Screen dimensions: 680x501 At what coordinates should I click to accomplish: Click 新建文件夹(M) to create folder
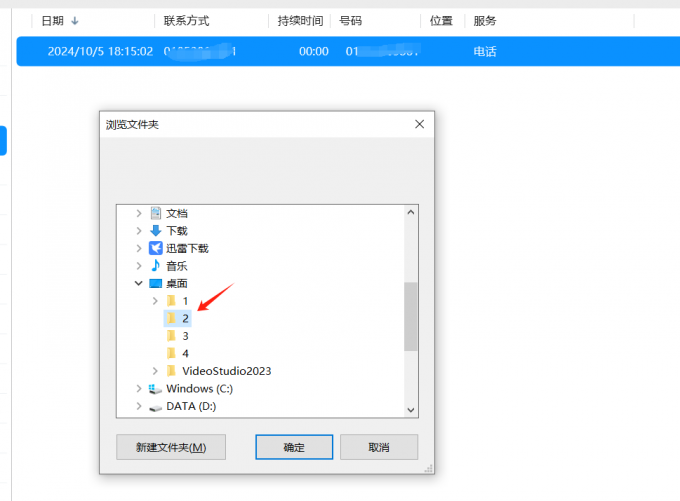[171, 447]
